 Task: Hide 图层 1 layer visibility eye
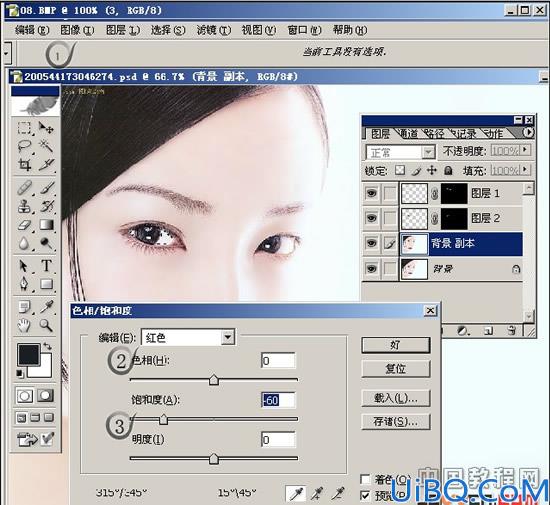click(x=372, y=193)
